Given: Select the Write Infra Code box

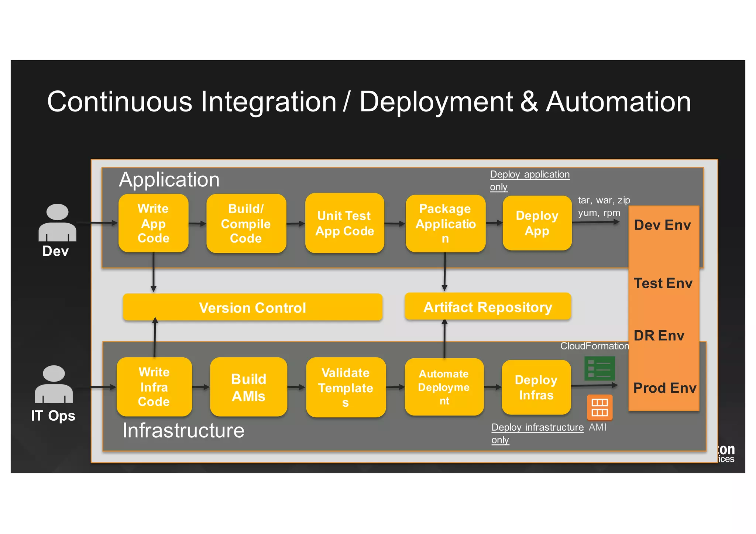Looking at the screenshot, I should click(x=154, y=387).
